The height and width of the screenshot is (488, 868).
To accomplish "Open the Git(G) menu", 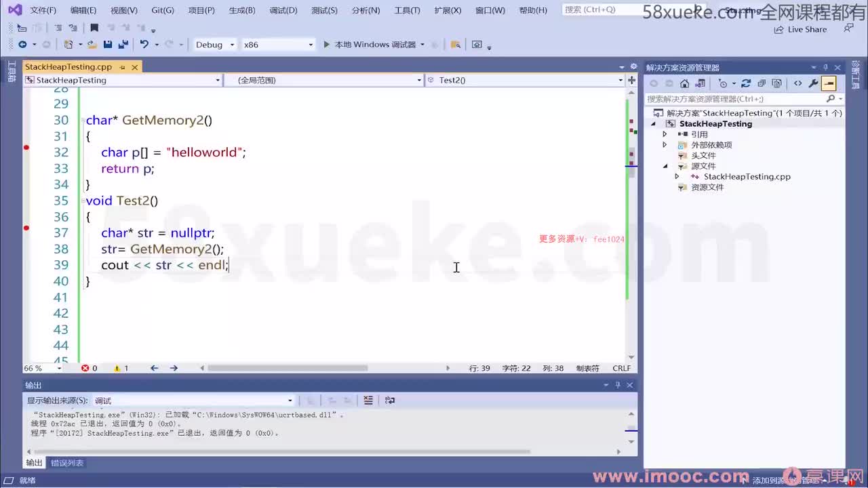I will [163, 10].
